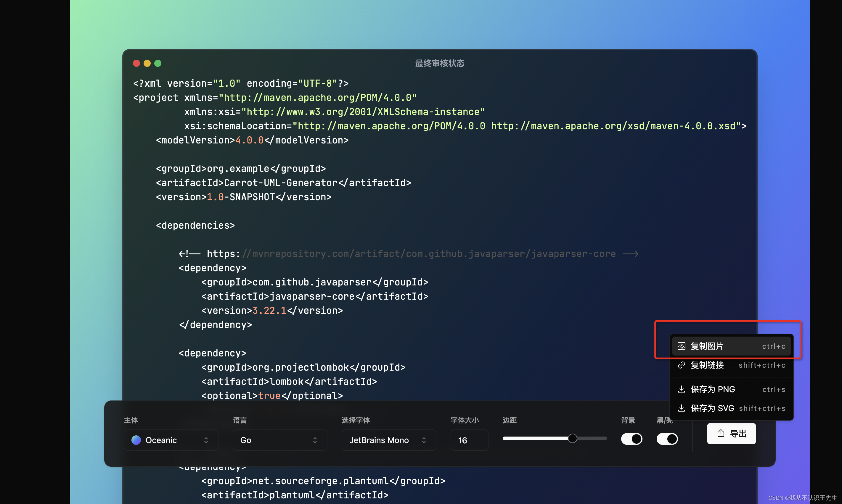Viewport: 842px width, 504px height.
Task: Click the 最终审核状态 window title
Action: tap(440, 64)
